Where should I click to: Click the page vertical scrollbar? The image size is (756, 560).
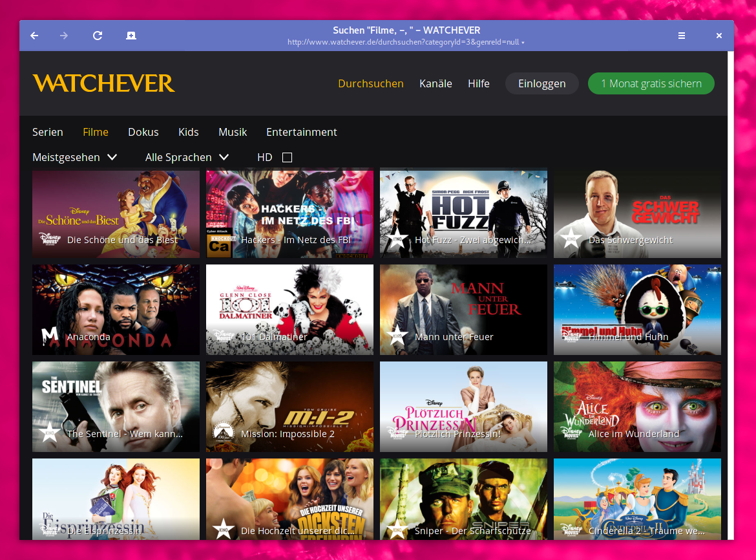(730, 295)
